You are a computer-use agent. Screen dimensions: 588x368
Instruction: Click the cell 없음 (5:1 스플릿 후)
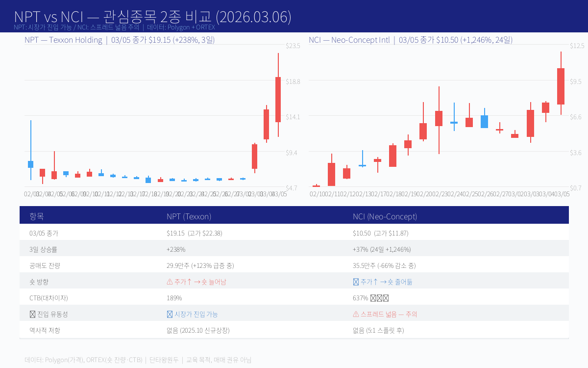[x=378, y=331]
